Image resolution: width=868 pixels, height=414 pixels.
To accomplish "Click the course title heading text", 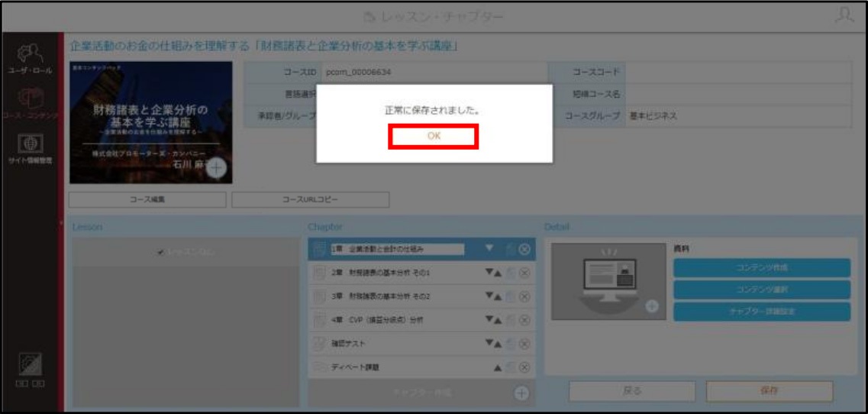I will (265, 47).
